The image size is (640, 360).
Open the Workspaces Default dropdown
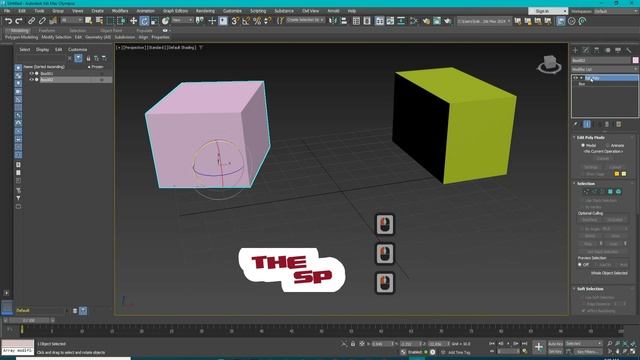coord(616,11)
